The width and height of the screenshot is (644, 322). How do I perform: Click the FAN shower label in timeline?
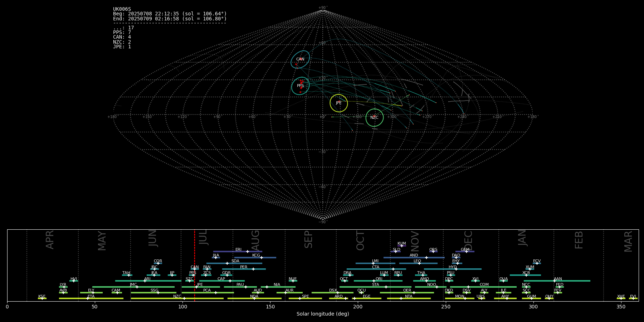tap(207, 267)
